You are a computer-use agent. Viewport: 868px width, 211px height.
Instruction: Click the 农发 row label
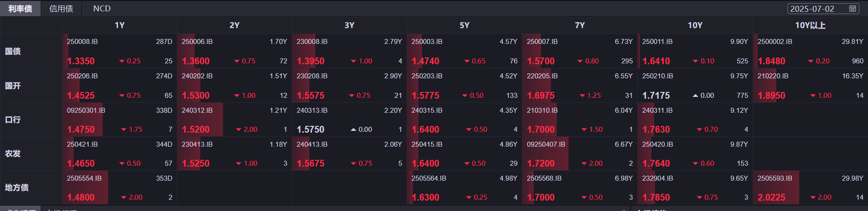click(x=13, y=153)
